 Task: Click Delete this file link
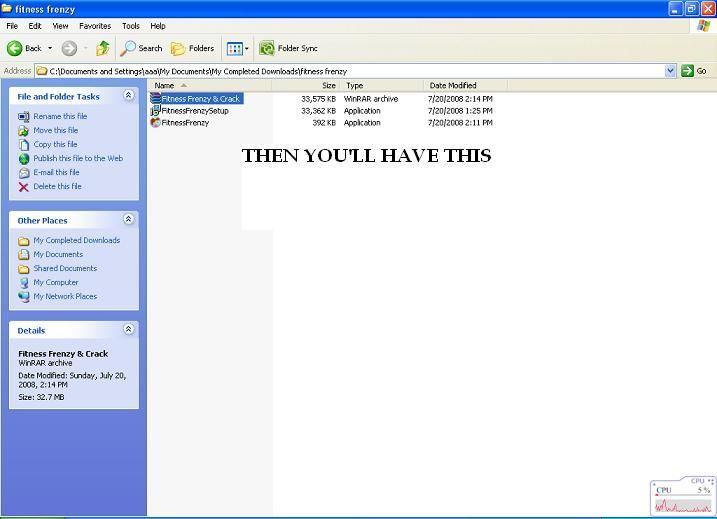click(x=57, y=186)
